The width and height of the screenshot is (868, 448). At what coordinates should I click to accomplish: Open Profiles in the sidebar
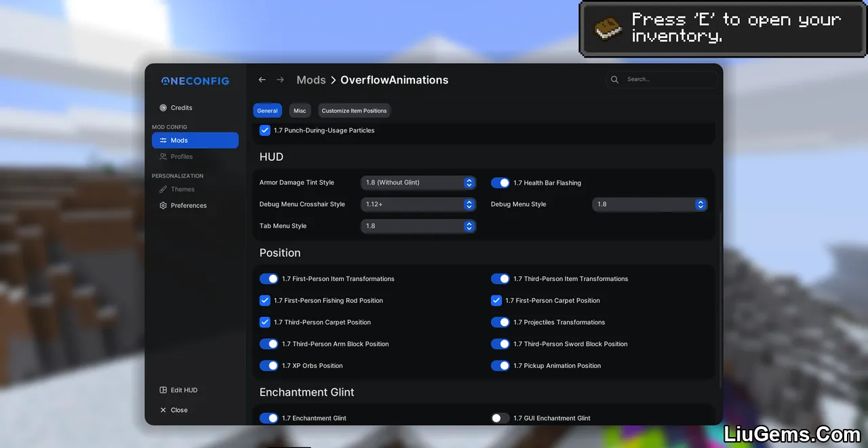[195, 157]
